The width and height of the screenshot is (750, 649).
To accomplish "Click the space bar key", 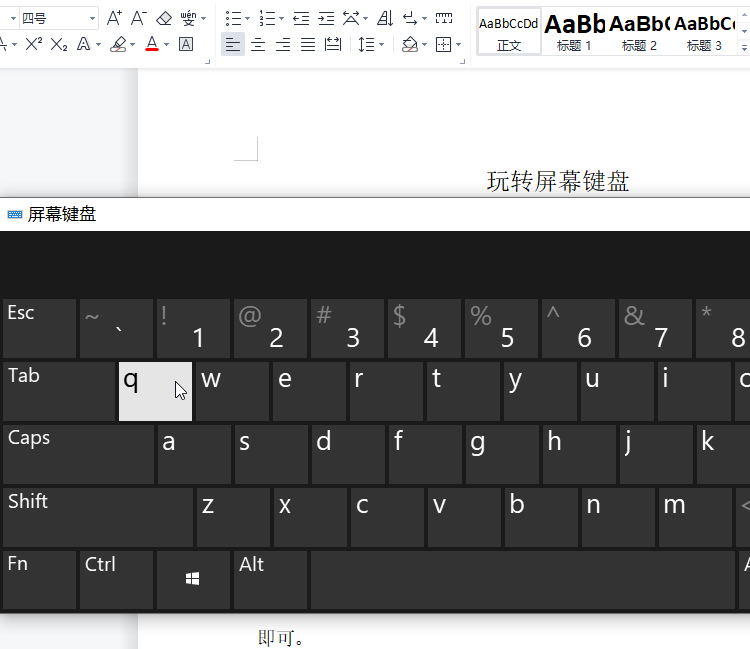I will click(x=523, y=580).
